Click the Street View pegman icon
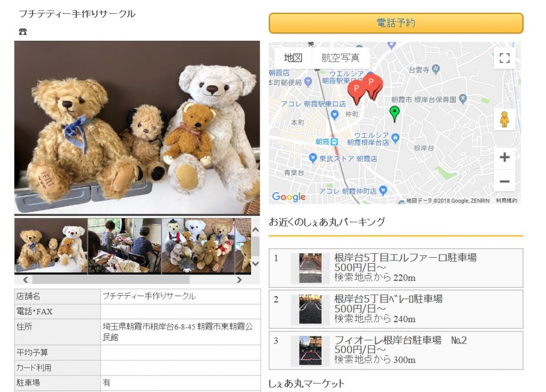Image resolution: width=546 pixels, height=392 pixels. 504,119
